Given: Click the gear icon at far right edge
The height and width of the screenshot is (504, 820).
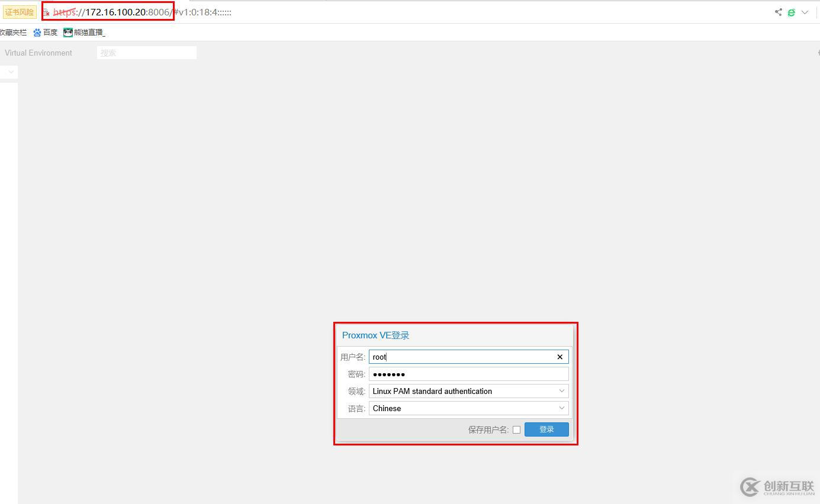Looking at the screenshot, I should click(818, 53).
